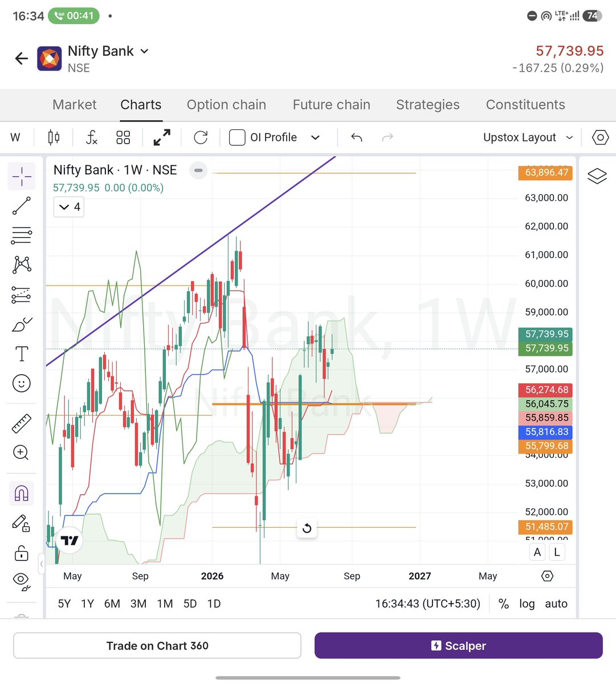Viewport: 616px width, 684px height.
Task: Open the Constituents tab
Action: (525, 105)
